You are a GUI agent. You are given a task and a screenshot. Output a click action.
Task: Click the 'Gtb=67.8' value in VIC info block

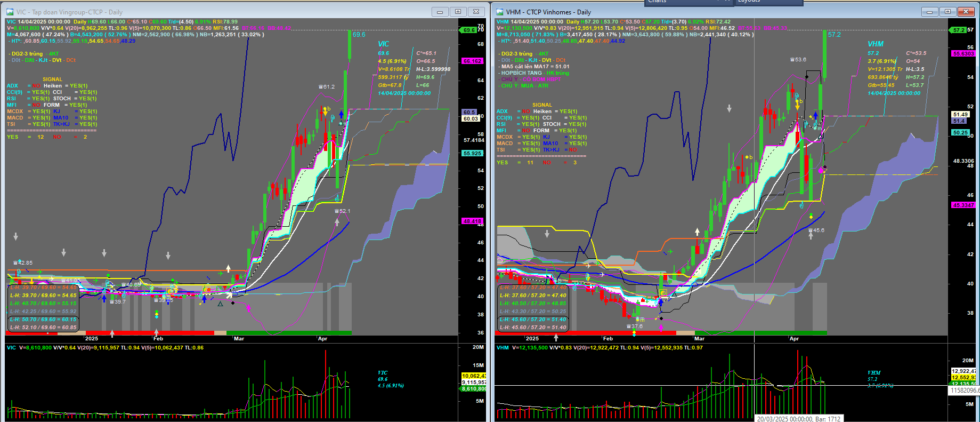pos(390,85)
